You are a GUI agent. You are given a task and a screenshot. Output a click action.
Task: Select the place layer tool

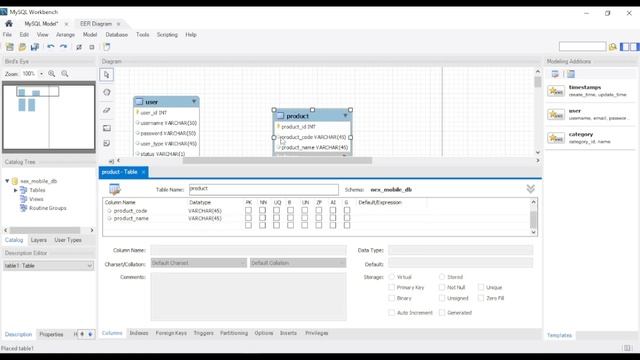(107, 128)
